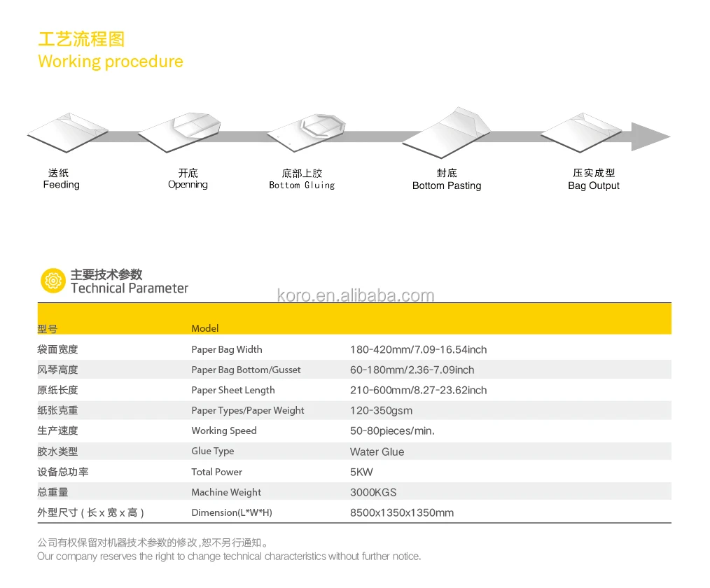This screenshot has height=588, width=710.
Task: Select the Bag Output bag illustration
Action: click(581, 132)
